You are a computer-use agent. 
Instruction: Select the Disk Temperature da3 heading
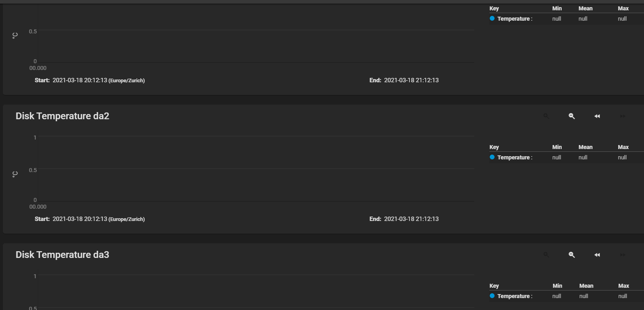(x=62, y=255)
